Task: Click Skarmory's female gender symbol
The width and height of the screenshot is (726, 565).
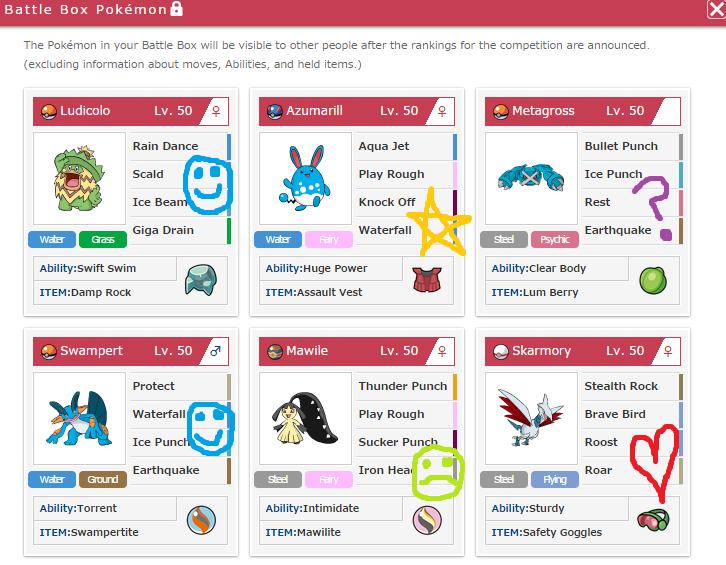Action: [x=668, y=351]
